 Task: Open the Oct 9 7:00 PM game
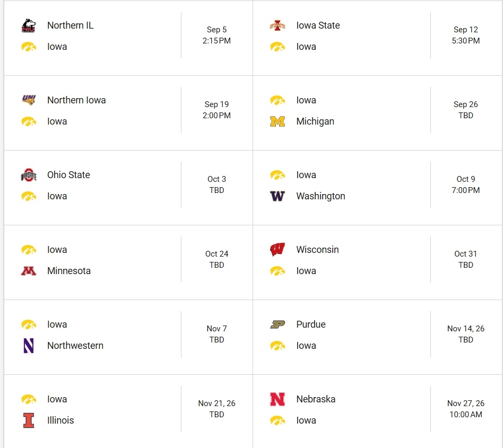tap(377, 188)
